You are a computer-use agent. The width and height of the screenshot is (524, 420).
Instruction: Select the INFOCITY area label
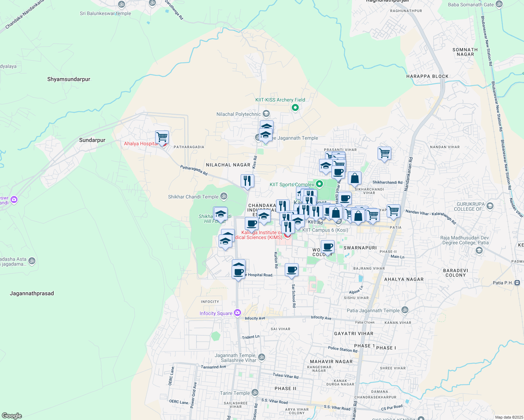click(x=210, y=302)
